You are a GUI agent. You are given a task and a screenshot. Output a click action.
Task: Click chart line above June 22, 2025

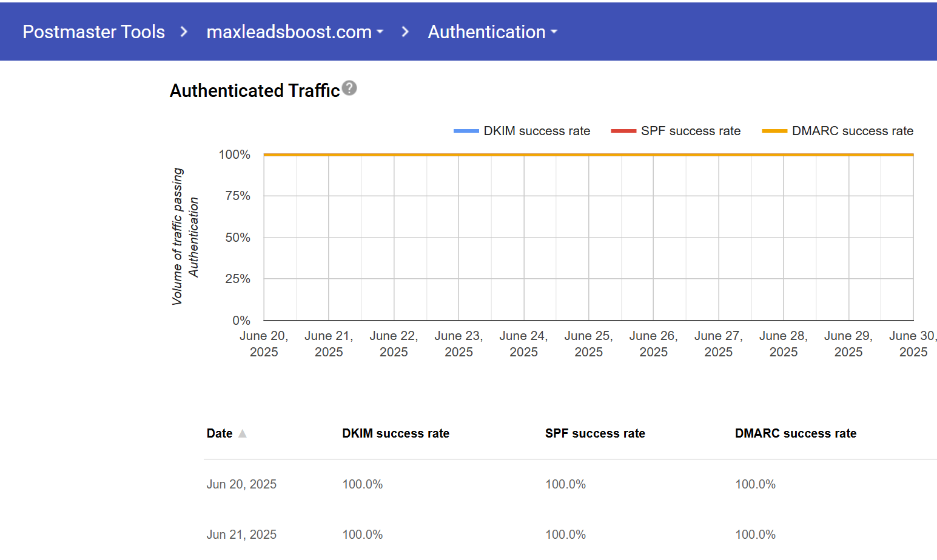tap(394, 155)
